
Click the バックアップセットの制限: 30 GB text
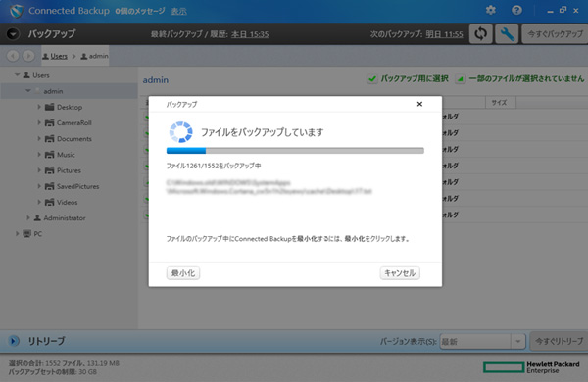pos(53,372)
